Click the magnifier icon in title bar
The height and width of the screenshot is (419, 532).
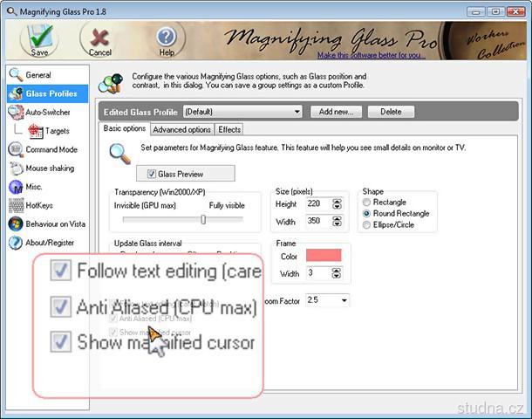point(11,11)
